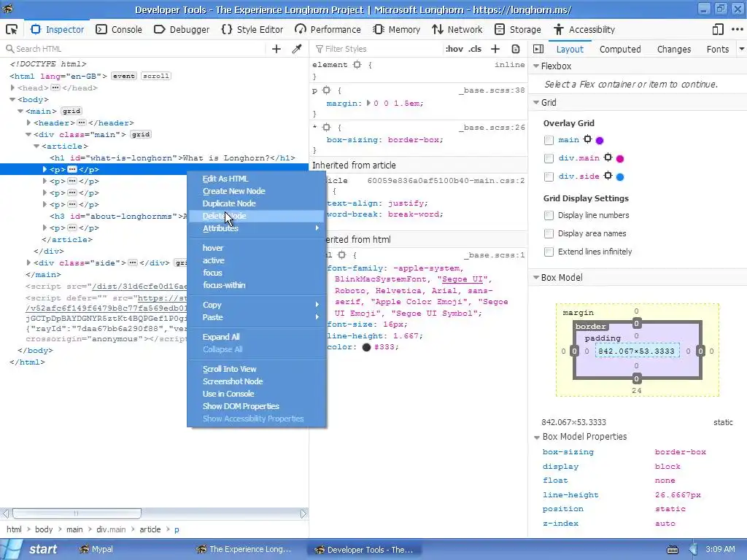Enable overlay grid for main
Viewport: 747px width, 560px height.
click(549, 140)
